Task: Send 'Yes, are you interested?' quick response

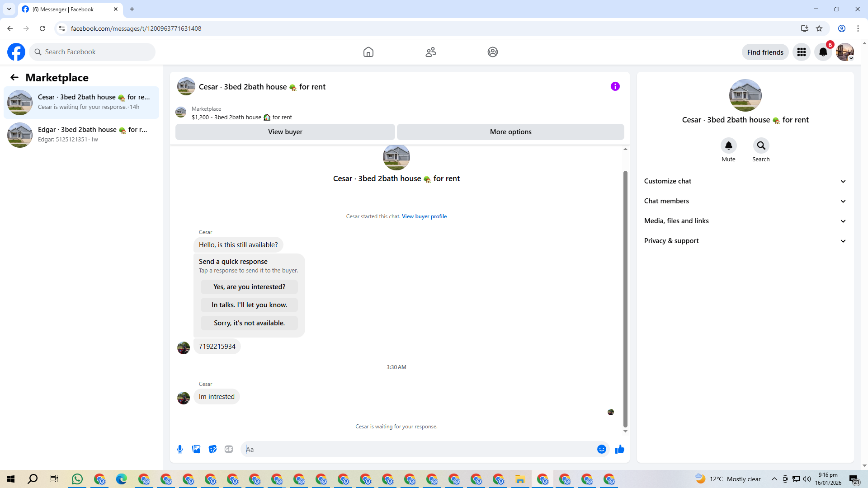Action: coord(249,287)
